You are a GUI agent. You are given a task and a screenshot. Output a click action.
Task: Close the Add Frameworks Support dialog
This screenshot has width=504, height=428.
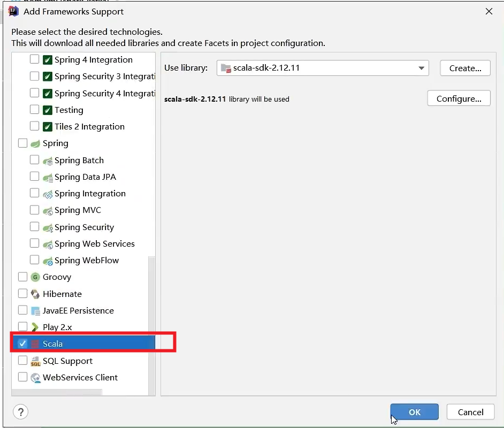pyautogui.click(x=489, y=12)
